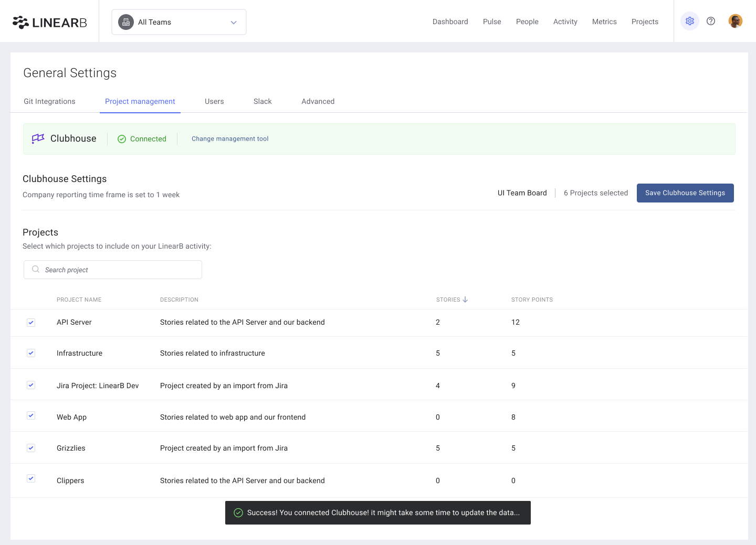The height and width of the screenshot is (545, 756).
Task: Click the Clippers project name
Action: 70,480
